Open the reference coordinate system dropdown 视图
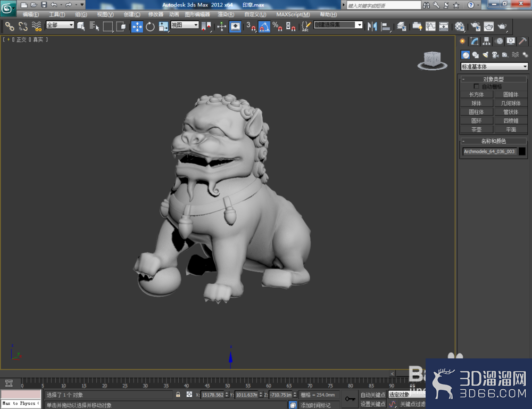 pos(185,25)
